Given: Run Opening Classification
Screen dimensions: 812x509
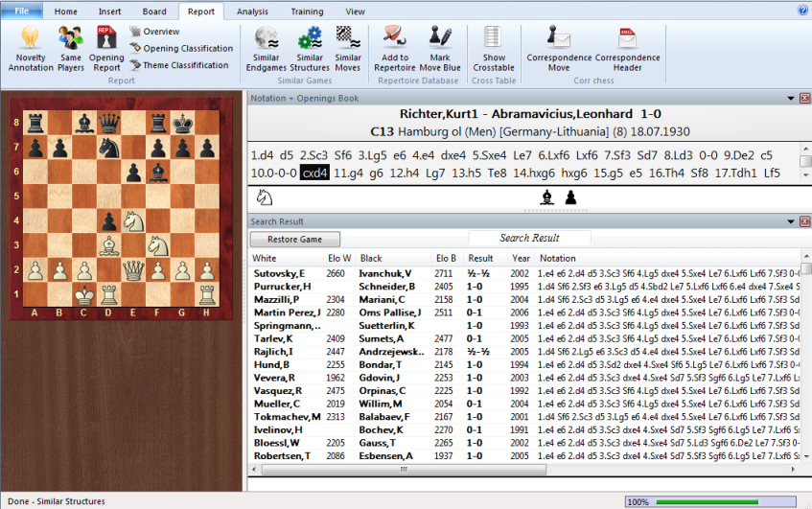Looking at the screenshot, I should (x=181, y=48).
